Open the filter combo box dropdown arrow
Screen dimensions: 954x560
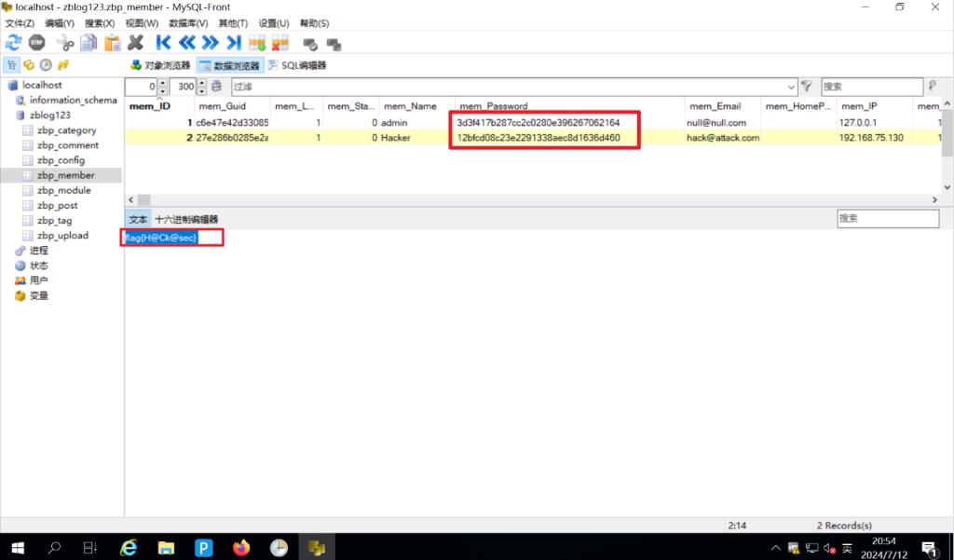(792, 86)
